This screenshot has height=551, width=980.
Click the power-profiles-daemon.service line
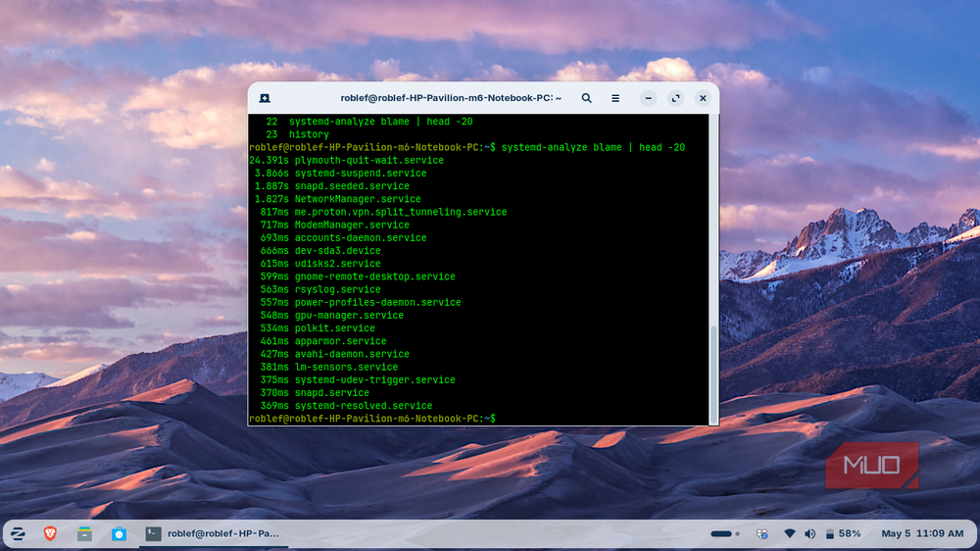coord(361,302)
